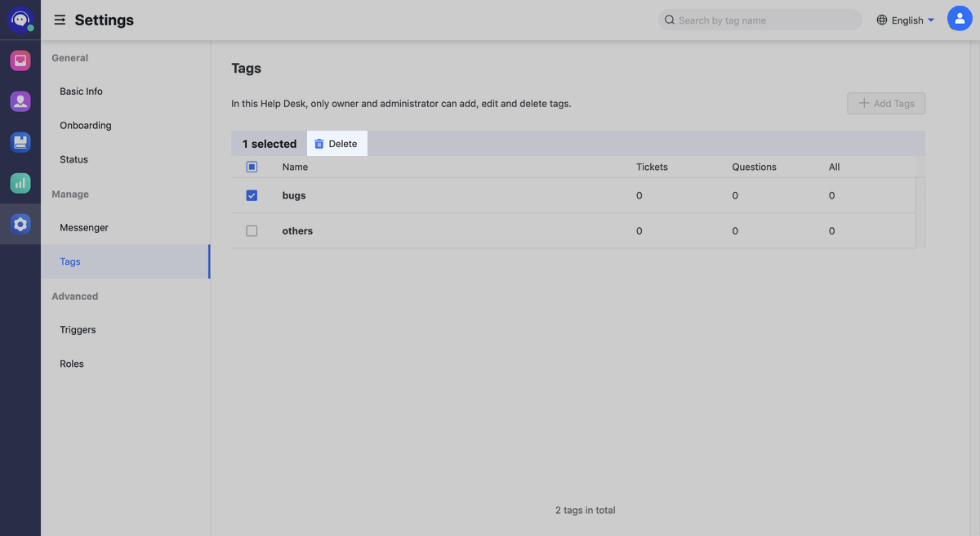Check the others tag checkbox
The image size is (980, 536).
coord(252,231)
